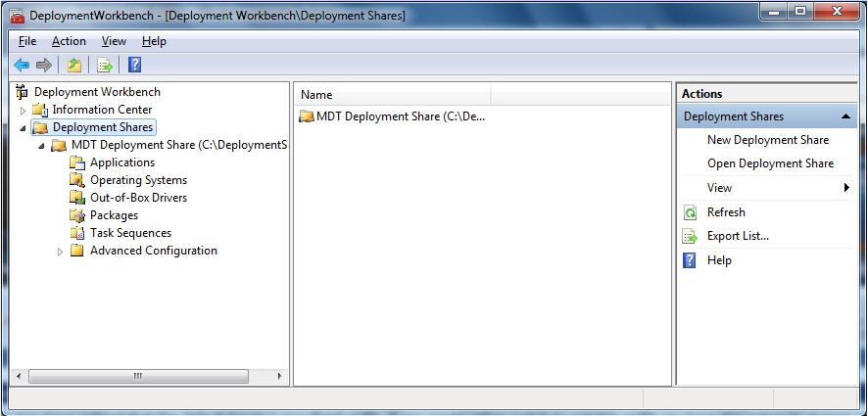Click Export List... in the Actions pane

pyautogui.click(x=738, y=236)
